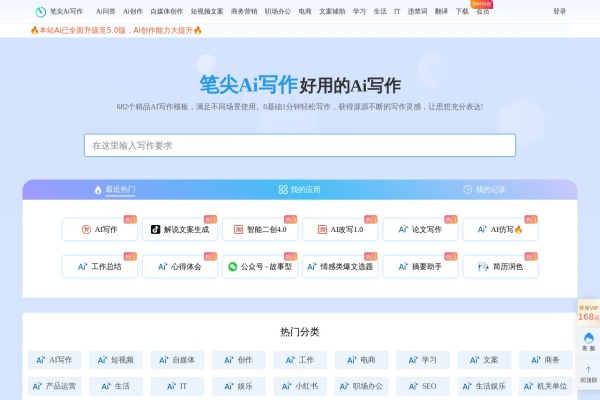
Task: Open the 电商 nav item
Action: tap(305, 11)
